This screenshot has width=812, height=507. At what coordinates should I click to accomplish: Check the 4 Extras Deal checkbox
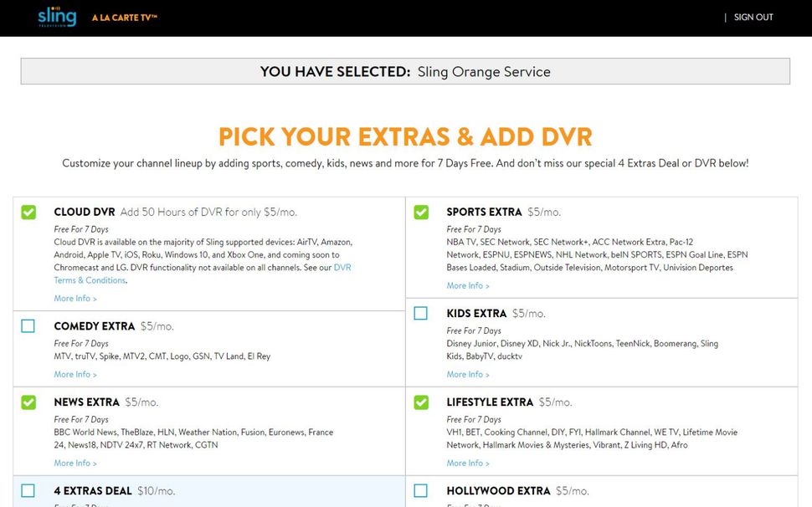pyautogui.click(x=28, y=490)
